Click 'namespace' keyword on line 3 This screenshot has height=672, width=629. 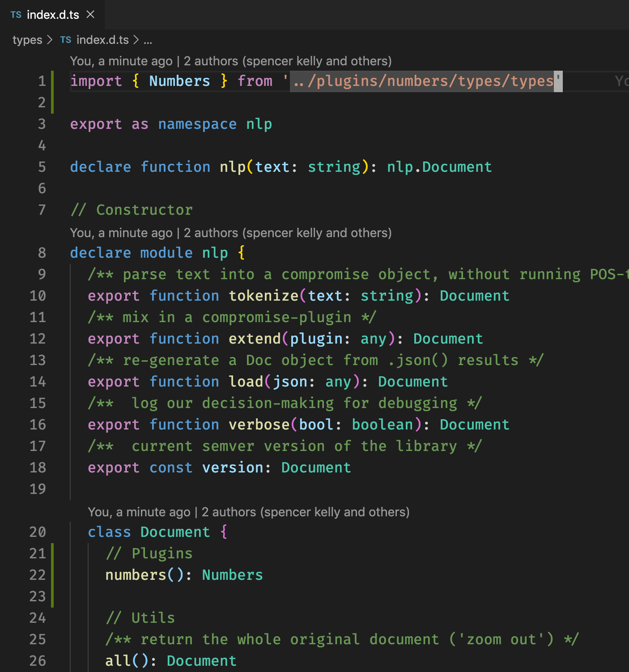tap(197, 124)
